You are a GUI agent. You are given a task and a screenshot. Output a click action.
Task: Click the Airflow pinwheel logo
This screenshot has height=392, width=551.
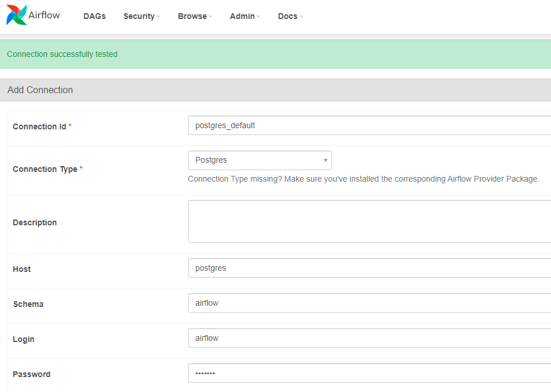[x=17, y=15]
